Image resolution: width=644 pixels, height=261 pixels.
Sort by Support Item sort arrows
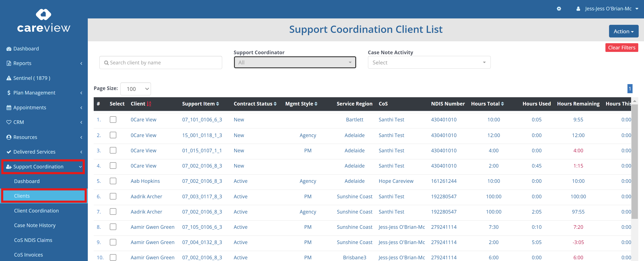coord(217,104)
